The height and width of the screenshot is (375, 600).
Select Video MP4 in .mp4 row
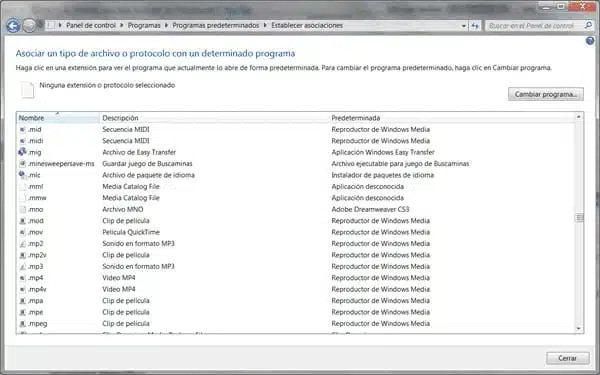(119, 278)
